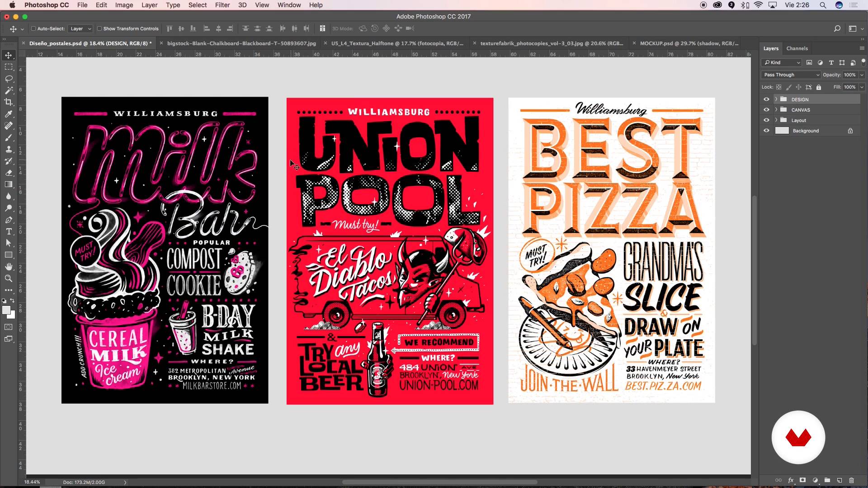Select the Spot Healing Brush tool
Image resolution: width=868 pixels, height=488 pixels.
point(9,126)
